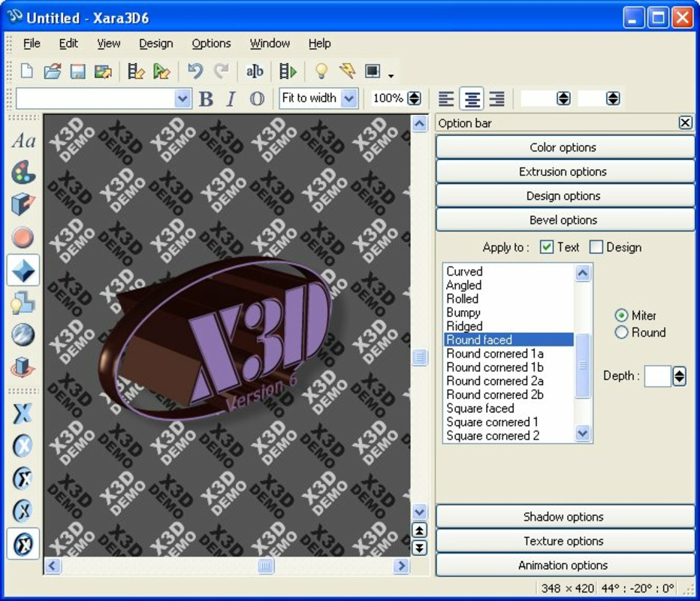Toggle Italic formatting
The width and height of the screenshot is (700, 601).
231,98
